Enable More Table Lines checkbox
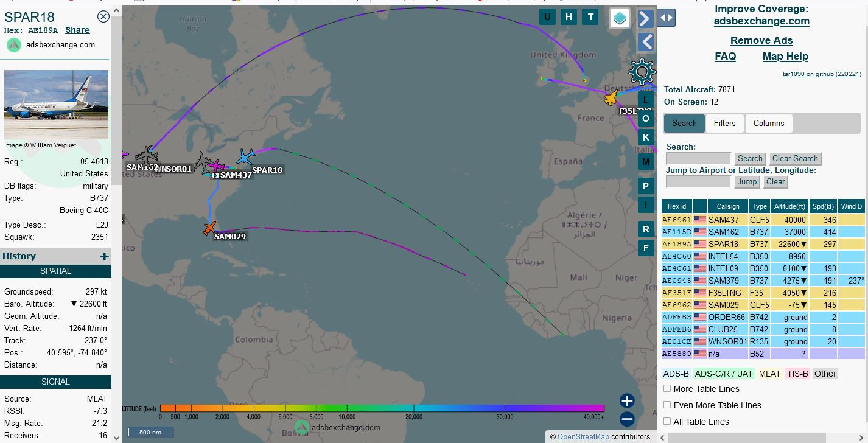The height and width of the screenshot is (443, 868). coord(667,388)
